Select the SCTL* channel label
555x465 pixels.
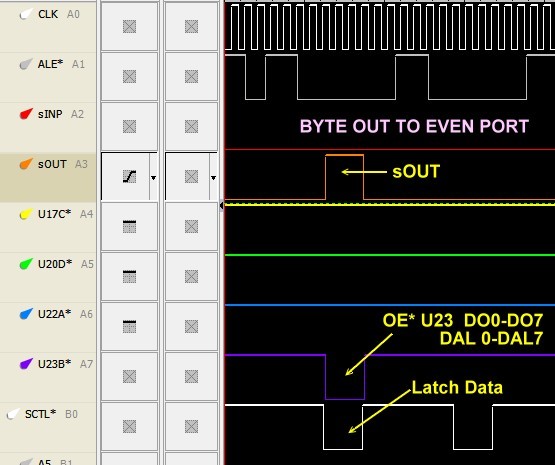point(40,414)
